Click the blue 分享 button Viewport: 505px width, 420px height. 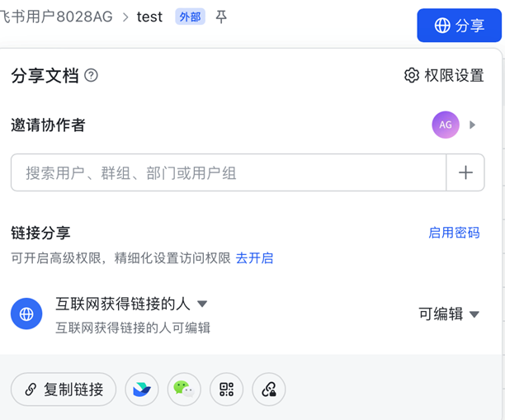click(x=459, y=26)
